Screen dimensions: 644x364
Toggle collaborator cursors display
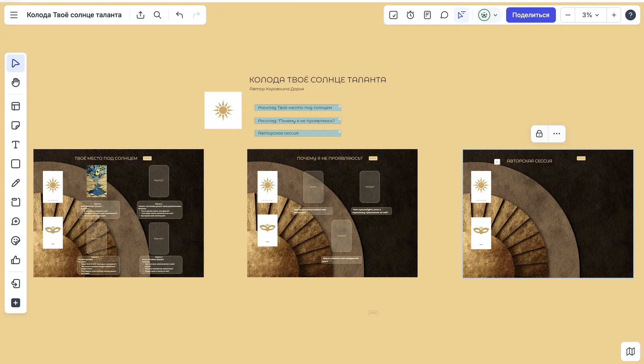click(x=462, y=15)
